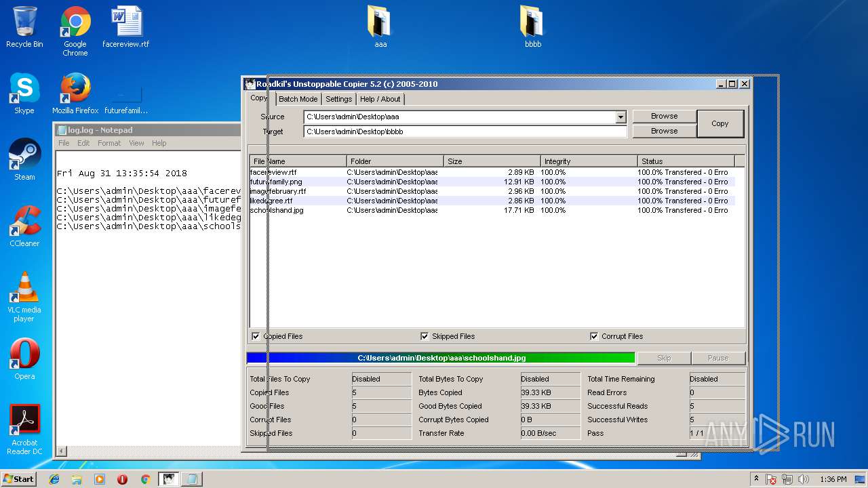Open the Help / About tab
Image resolution: width=868 pixels, height=488 pixels.
click(x=380, y=99)
